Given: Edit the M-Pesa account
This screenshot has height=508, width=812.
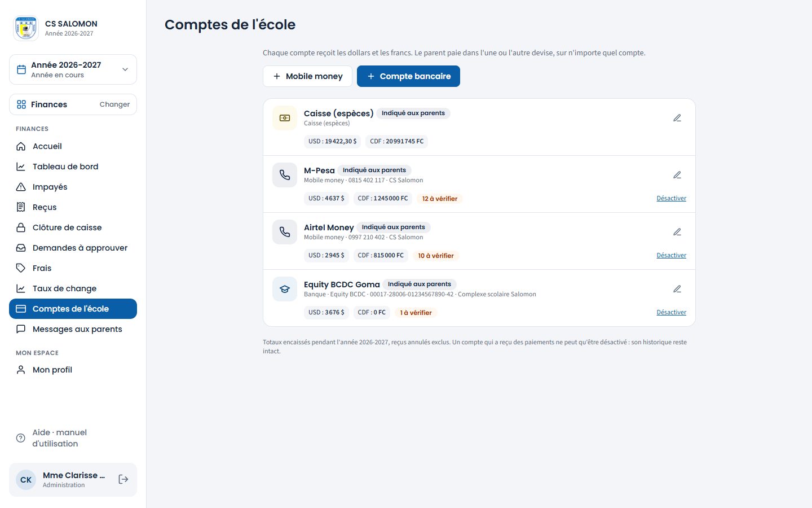Looking at the screenshot, I should [677, 175].
